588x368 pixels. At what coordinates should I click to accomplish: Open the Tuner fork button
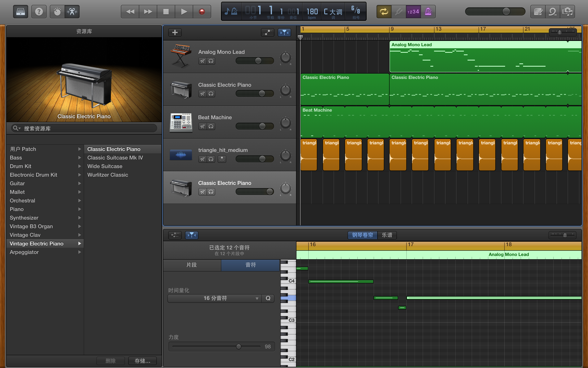point(399,11)
